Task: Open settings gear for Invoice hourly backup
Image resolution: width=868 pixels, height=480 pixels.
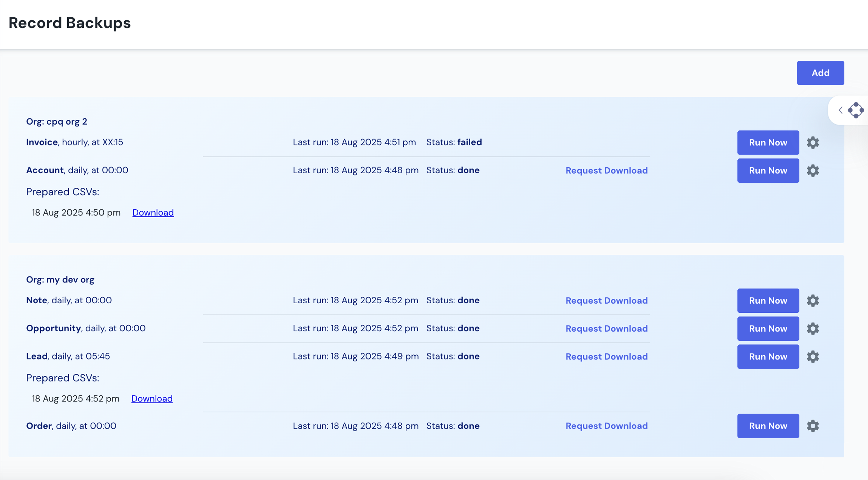Action: (813, 142)
